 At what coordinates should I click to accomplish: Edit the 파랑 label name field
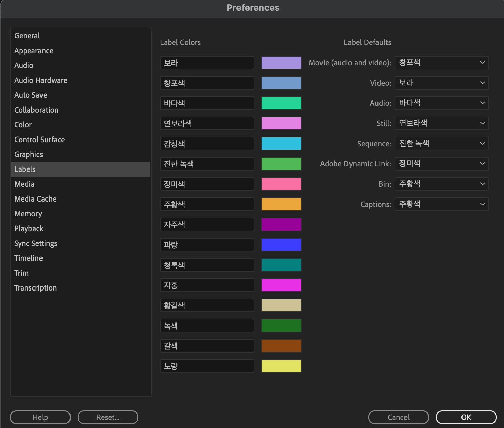point(207,245)
